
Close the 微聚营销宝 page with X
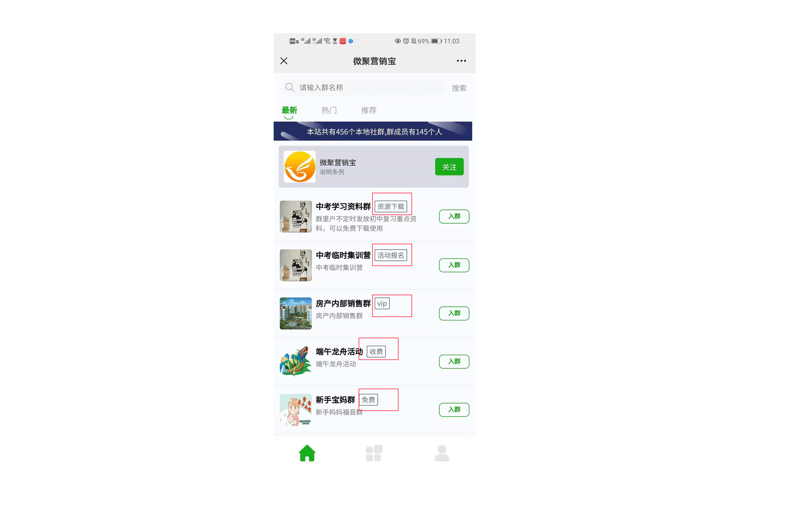[x=284, y=61]
